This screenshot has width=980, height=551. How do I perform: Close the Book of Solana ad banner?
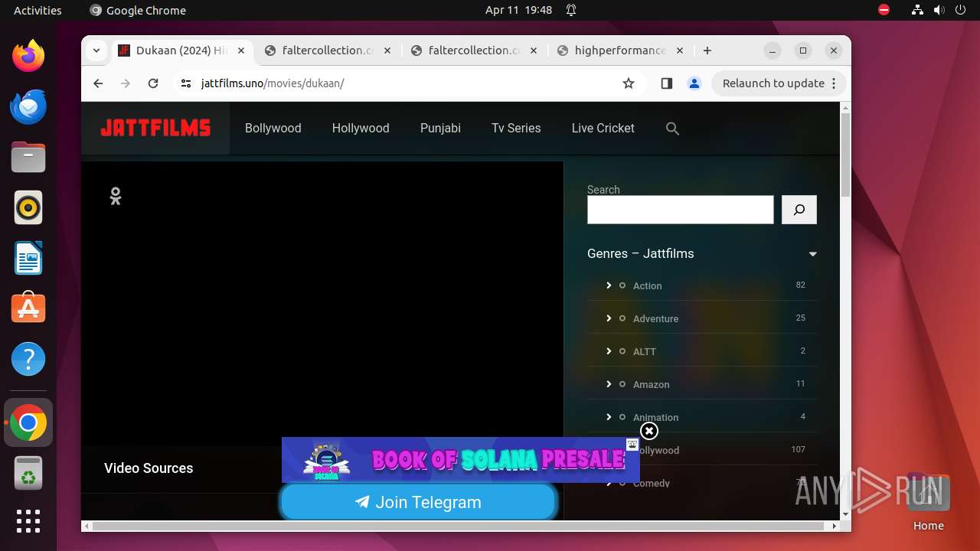tap(648, 431)
